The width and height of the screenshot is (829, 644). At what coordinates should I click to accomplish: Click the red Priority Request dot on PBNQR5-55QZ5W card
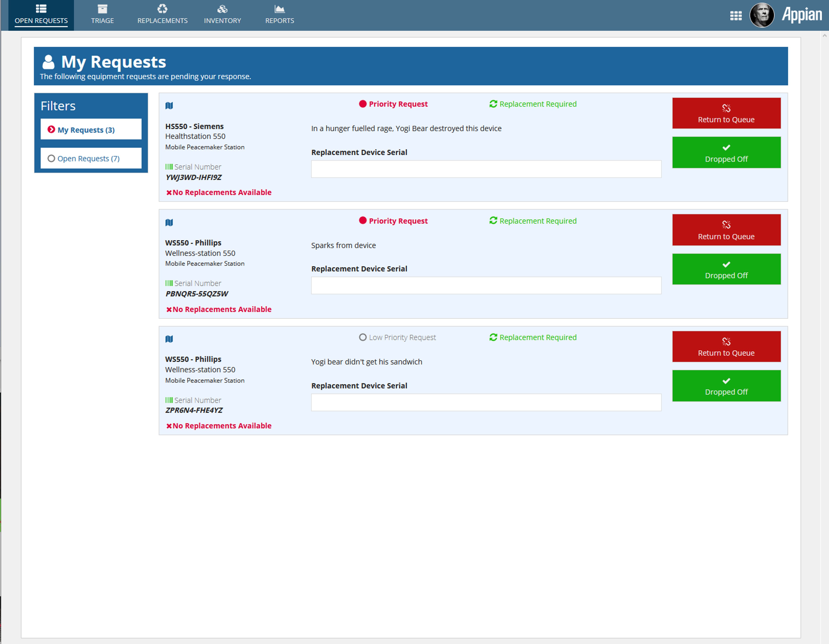click(x=362, y=220)
